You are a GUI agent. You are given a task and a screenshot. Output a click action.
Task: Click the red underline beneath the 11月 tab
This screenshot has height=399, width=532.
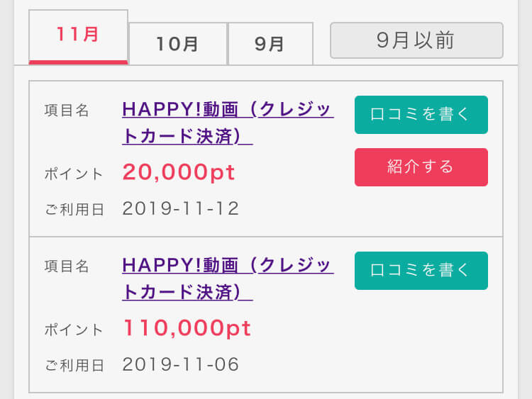[78, 62]
